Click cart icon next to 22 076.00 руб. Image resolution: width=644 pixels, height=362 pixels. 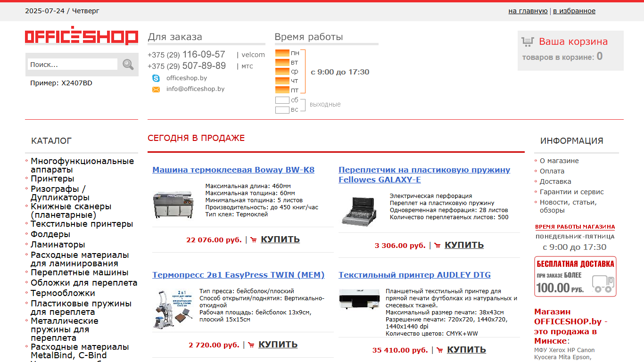pos(254,240)
